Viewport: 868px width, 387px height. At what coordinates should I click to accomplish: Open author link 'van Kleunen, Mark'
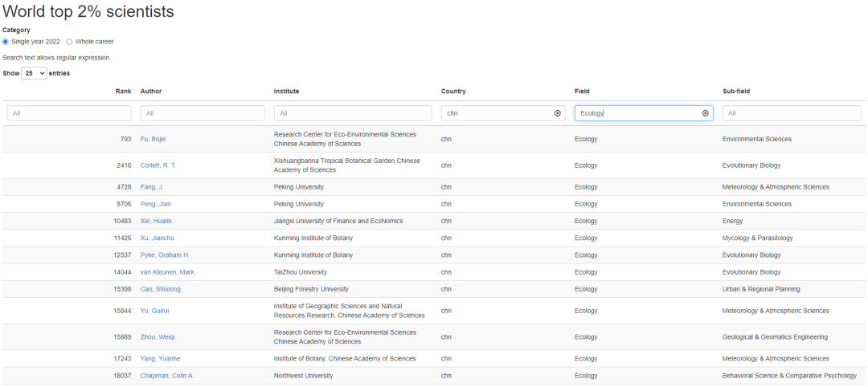(x=167, y=272)
